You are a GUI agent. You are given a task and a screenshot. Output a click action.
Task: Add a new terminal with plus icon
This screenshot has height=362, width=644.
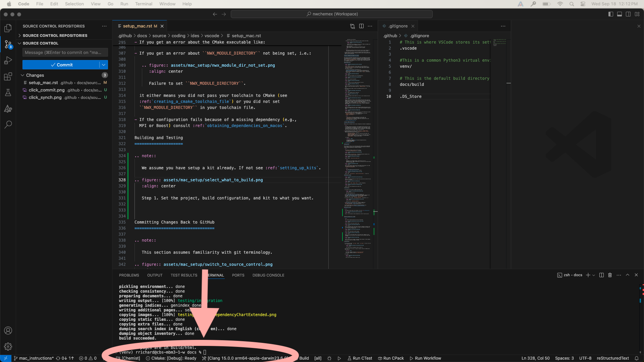pyautogui.click(x=588, y=275)
